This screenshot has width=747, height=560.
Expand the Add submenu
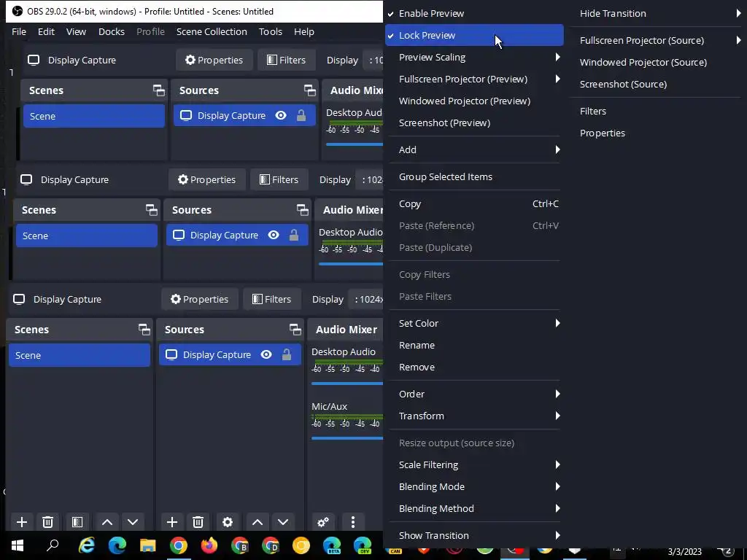[474, 149]
